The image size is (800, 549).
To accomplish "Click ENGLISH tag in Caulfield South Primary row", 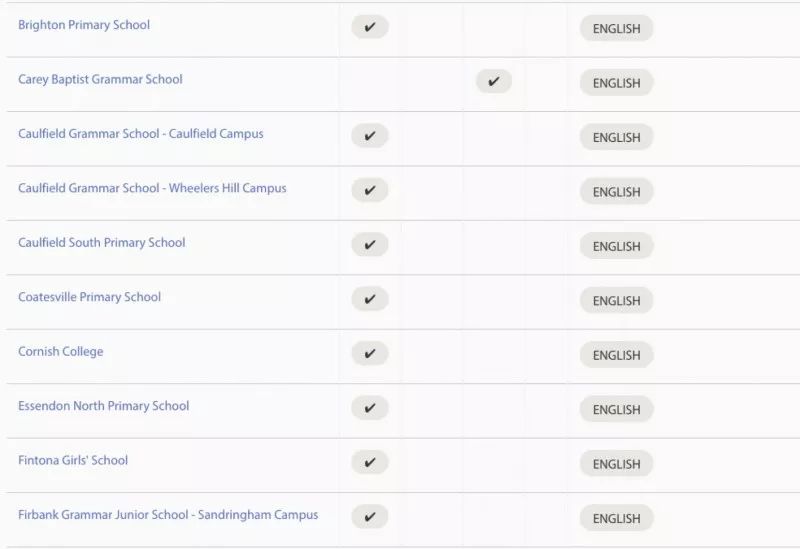I will click(x=616, y=246).
